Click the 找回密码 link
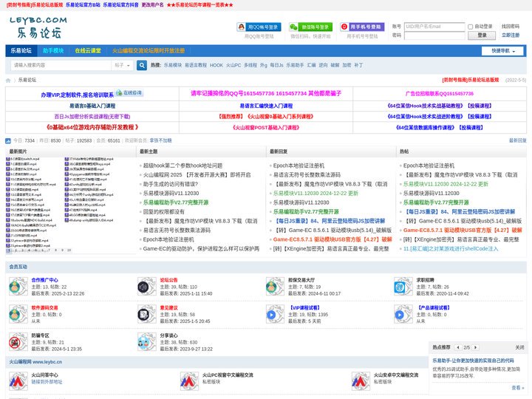 coord(511,27)
